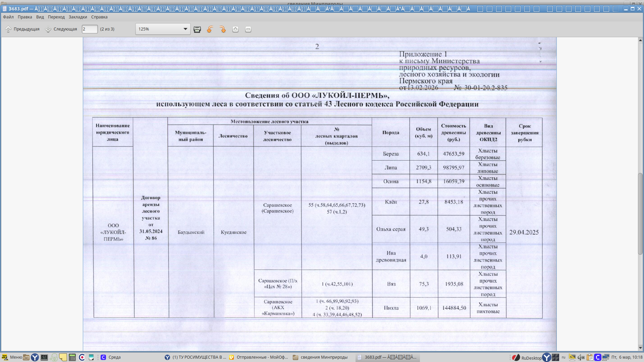This screenshot has height=362, width=644.
Task: Open the network connection tray icon
Action: [x=605, y=357]
